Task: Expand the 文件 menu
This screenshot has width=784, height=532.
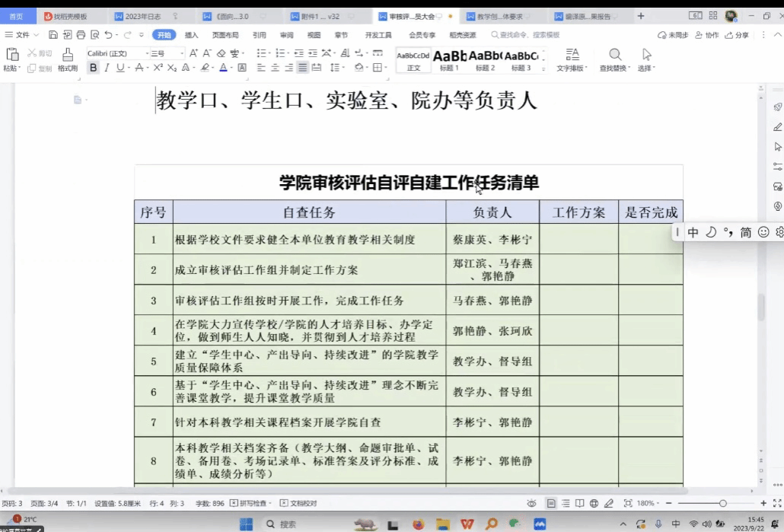Action: [x=22, y=35]
